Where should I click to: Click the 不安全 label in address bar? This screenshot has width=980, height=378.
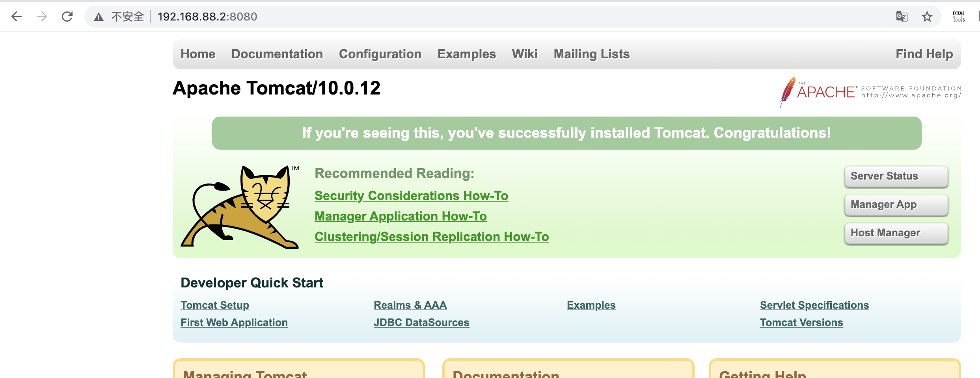[128, 17]
